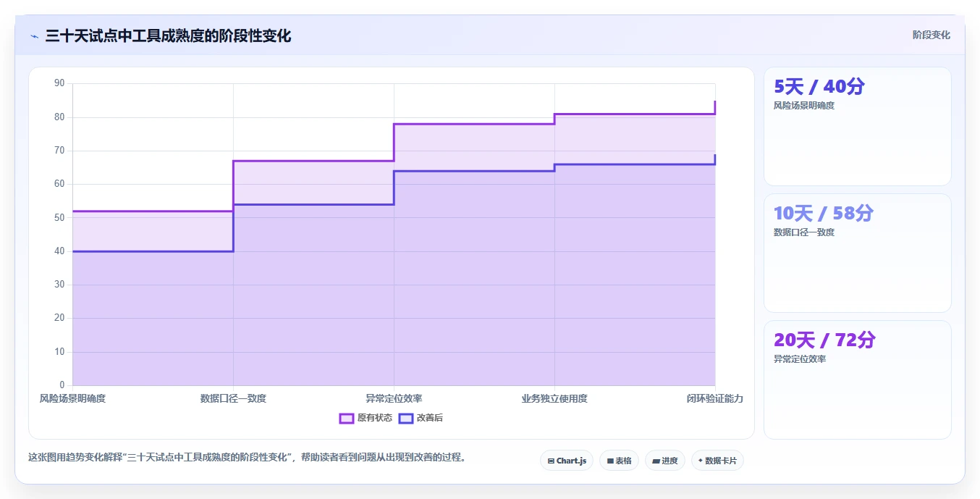Open the 20天 / 72分 data card
The width and height of the screenshot is (980, 499).
(x=858, y=380)
